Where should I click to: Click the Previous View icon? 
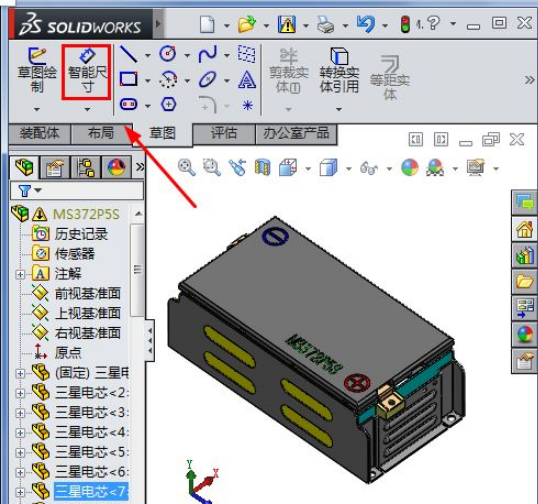click(238, 167)
